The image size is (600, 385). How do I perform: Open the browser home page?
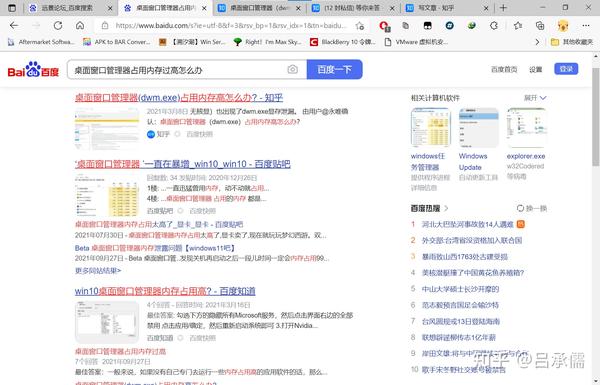click(80, 26)
